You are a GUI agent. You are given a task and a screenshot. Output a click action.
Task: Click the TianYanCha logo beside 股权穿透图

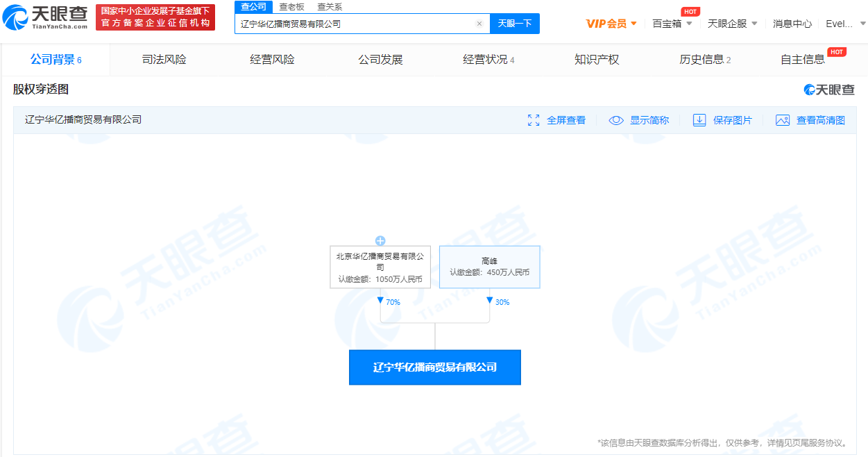(x=829, y=90)
